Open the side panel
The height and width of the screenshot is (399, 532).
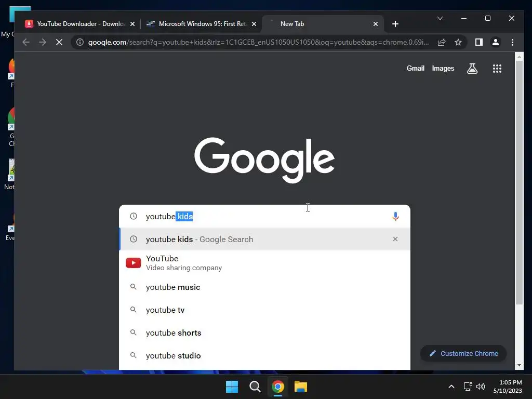pos(478,42)
